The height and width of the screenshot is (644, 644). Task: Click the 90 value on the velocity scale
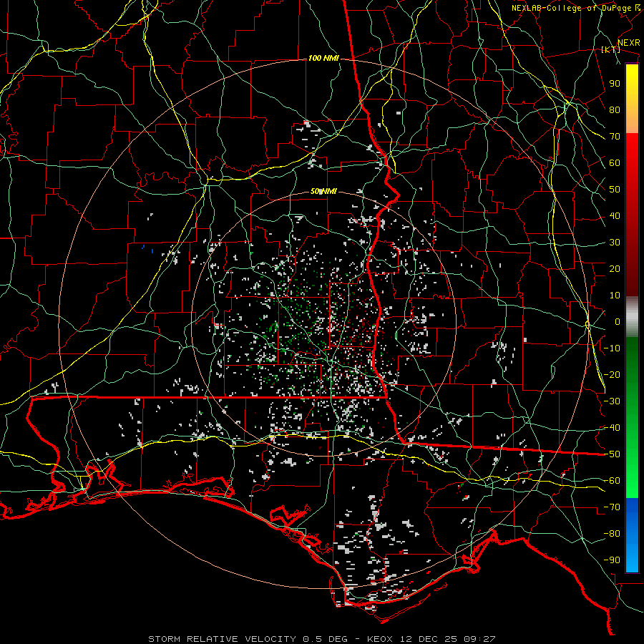(615, 84)
